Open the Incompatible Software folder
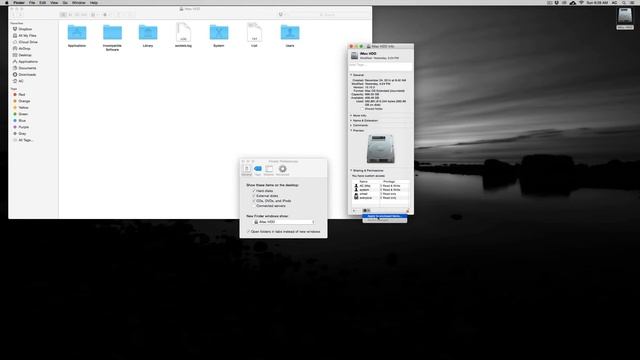The height and width of the screenshot is (360, 640). pyautogui.click(x=112, y=32)
